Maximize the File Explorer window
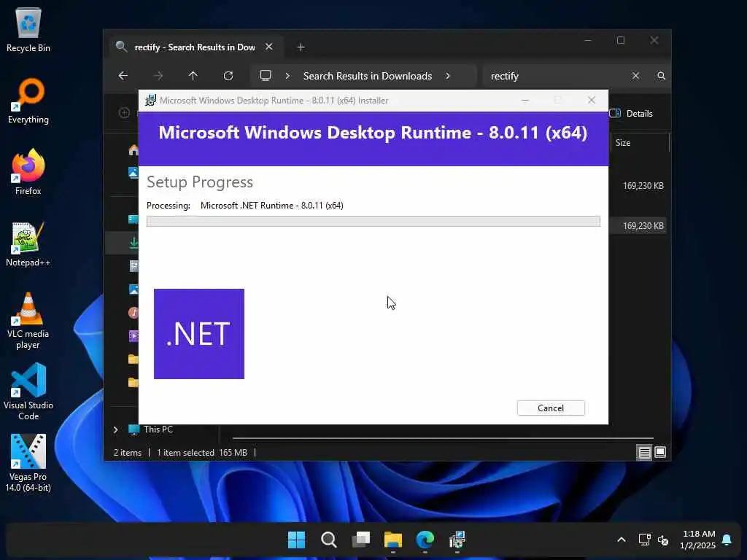747x560 pixels. tap(621, 41)
